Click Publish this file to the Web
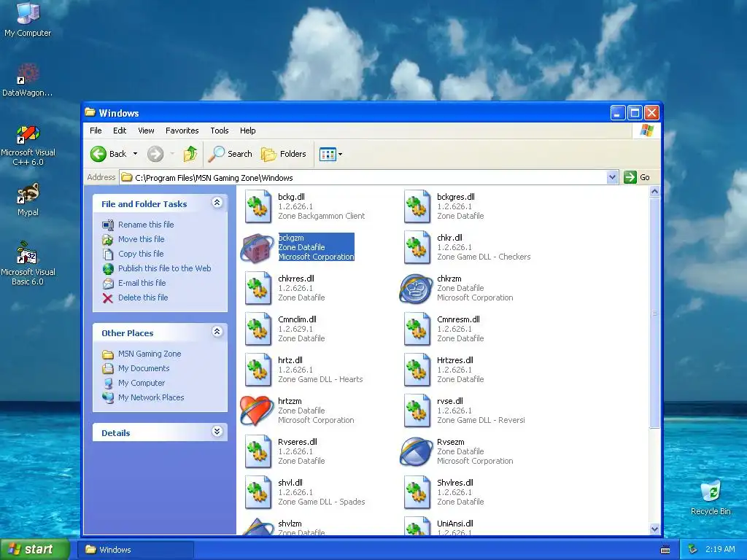The height and width of the screenshot is (560, 747). [164, 268]
